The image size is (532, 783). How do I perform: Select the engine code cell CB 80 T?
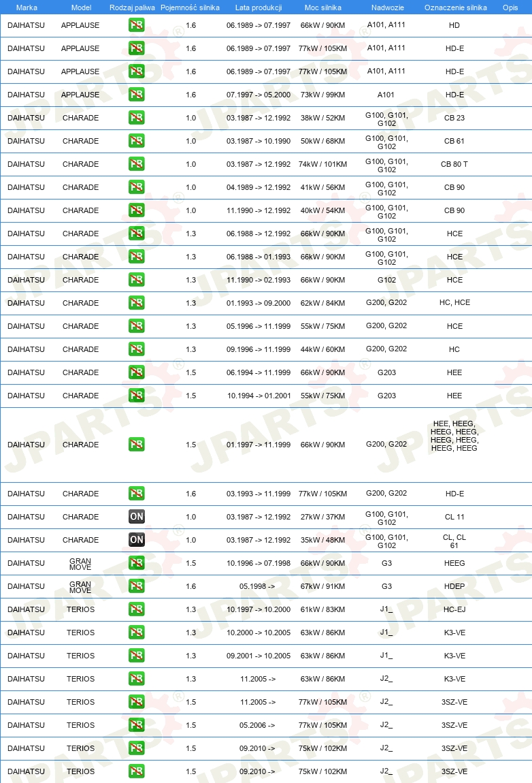(x=454, y=164)
